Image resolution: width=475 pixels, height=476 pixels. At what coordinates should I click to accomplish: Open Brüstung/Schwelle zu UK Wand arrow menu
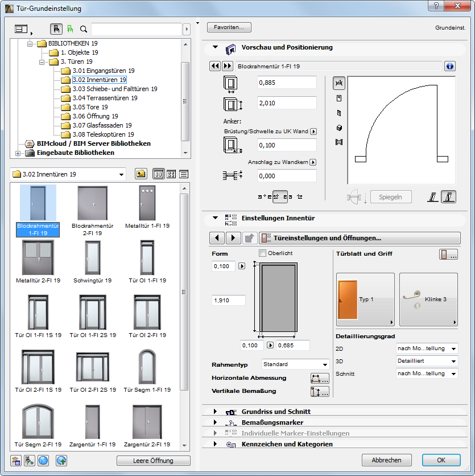[x=313, y=132]
